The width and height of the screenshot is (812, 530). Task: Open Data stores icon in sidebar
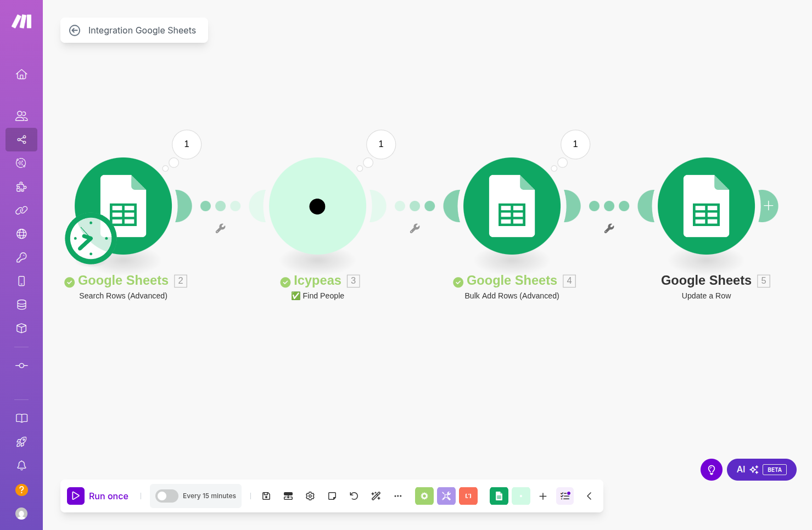pyautogui.click(x=21, y=305)
